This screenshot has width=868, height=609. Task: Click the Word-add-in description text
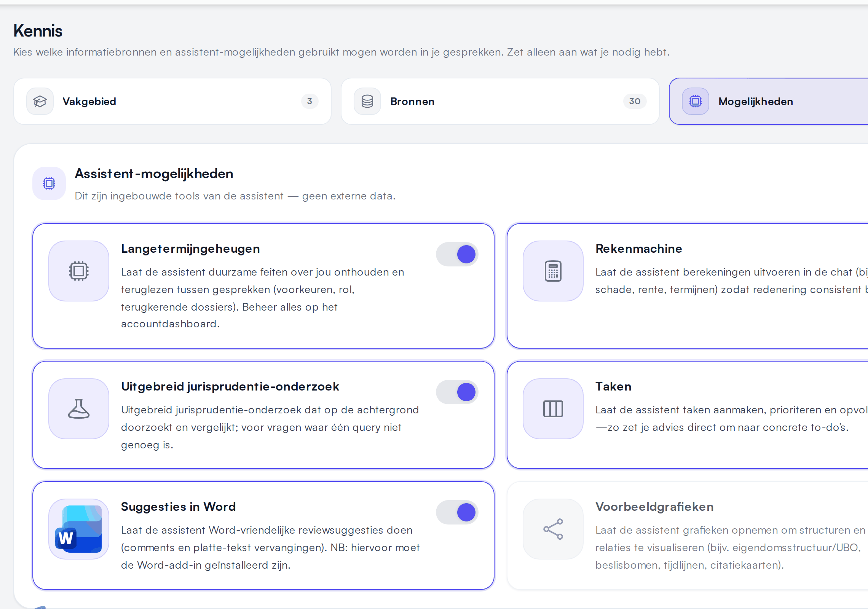point(270,548)
